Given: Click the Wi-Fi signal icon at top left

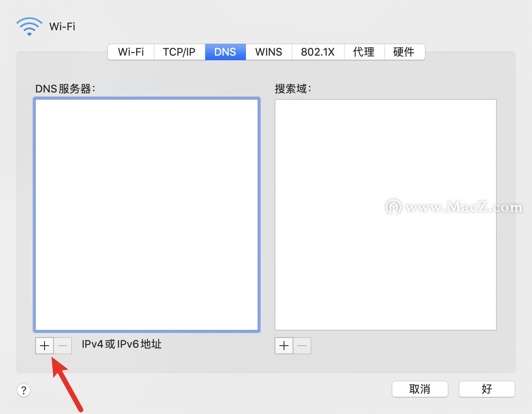Looking at the screenshot, I should (29, 26).
